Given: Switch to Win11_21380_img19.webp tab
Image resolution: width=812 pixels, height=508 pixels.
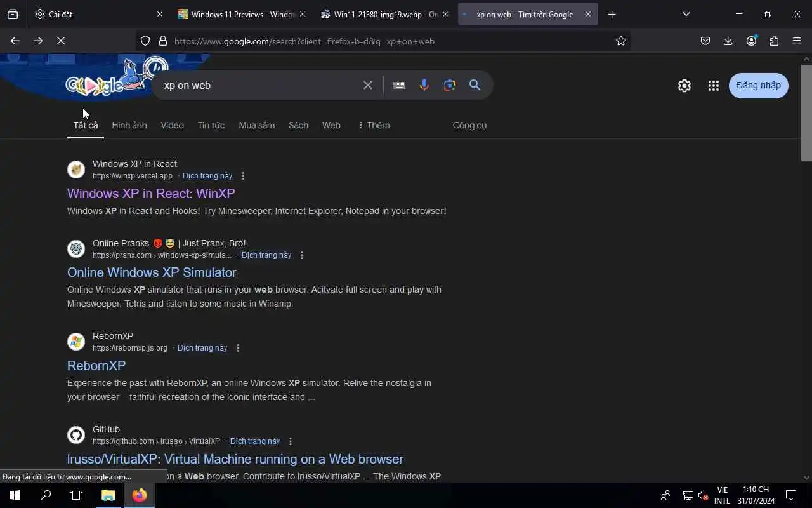Looking at the screenshot, I should tap(379, 14).
